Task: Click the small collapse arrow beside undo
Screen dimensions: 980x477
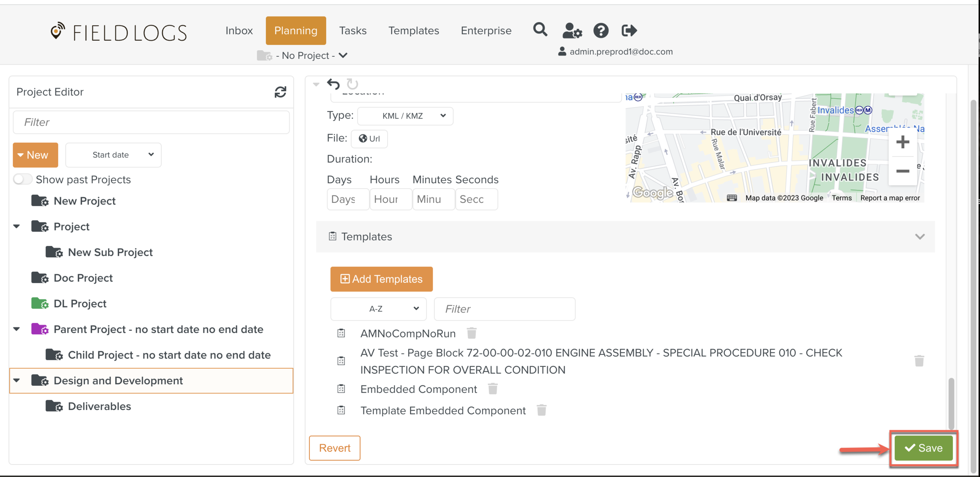Action: tap(316, 84)
